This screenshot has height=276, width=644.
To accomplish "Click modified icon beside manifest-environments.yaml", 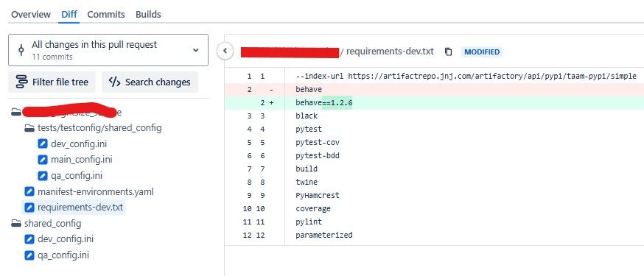I will 29,191.
